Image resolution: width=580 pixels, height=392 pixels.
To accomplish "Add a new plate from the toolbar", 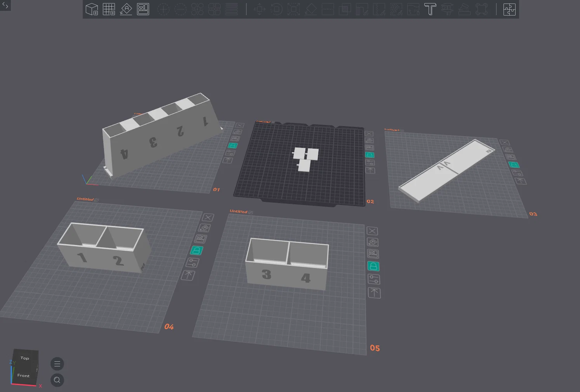I will (x=109, y=9).
